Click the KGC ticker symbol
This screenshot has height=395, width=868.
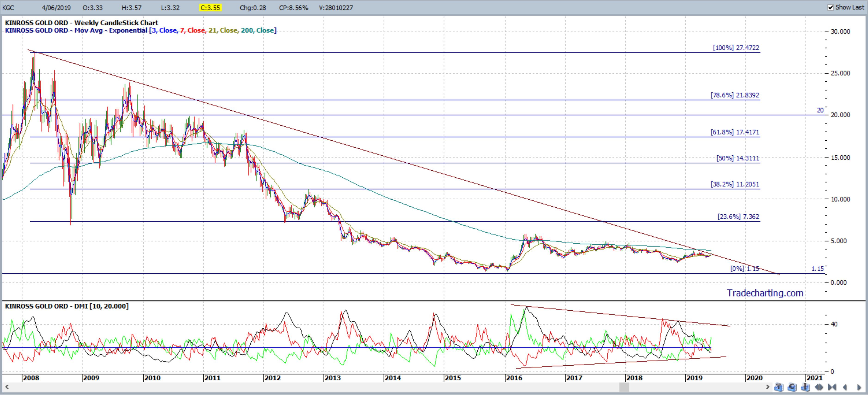point(8,8)
